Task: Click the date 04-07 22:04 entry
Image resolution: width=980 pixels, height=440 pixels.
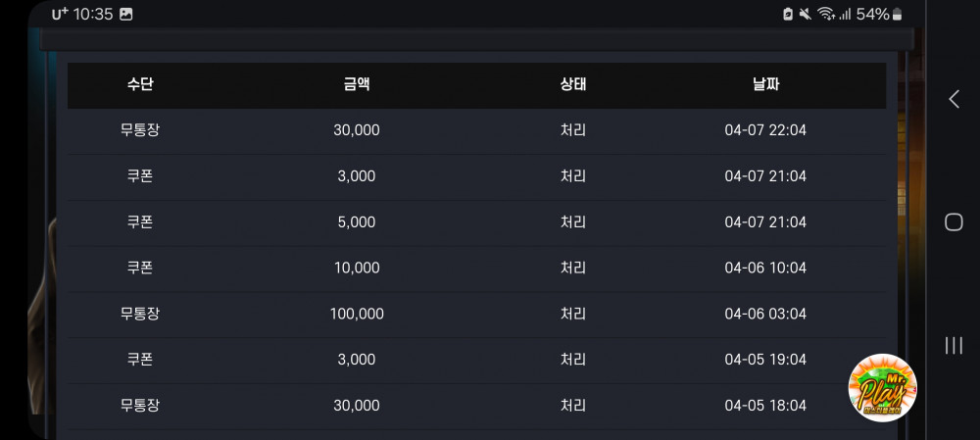Action: pyautogui.click(x=765, y=130)
